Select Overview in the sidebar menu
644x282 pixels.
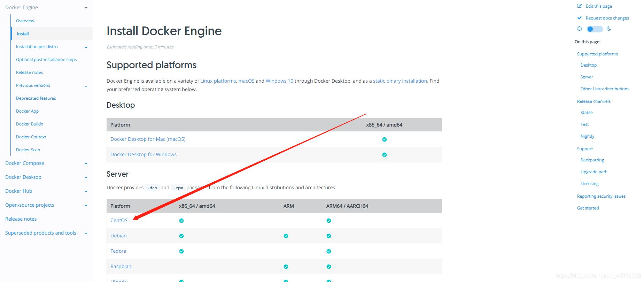(x=25, y=21)
